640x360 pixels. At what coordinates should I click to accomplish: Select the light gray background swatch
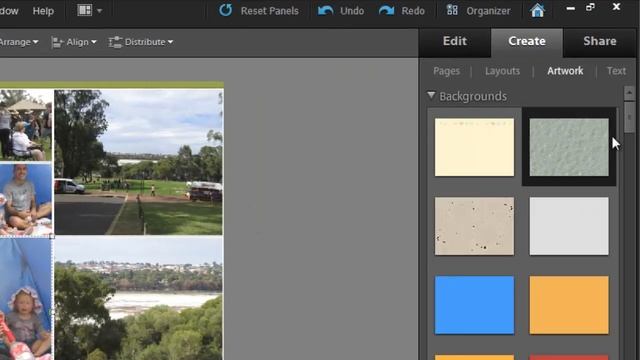[569, 226]
